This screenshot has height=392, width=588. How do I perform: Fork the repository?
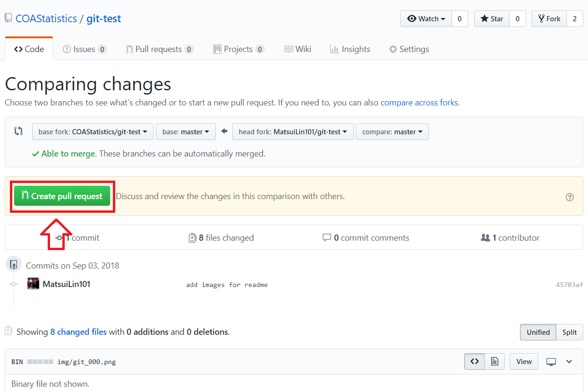549,19
